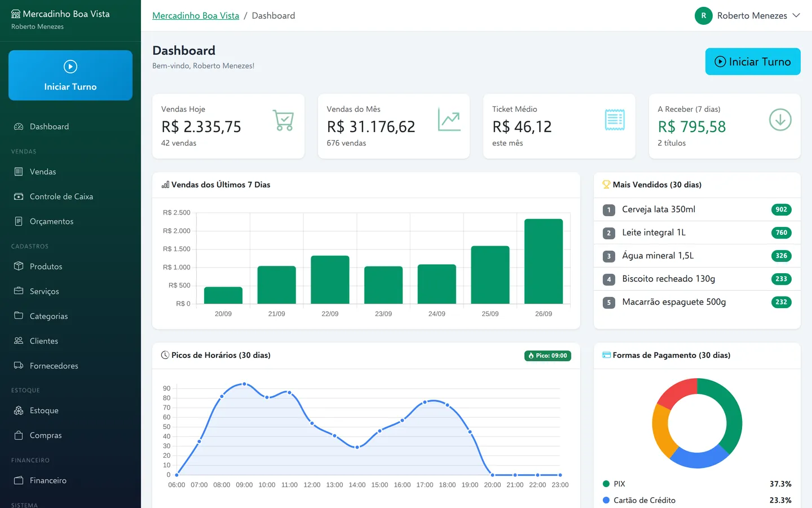Click the R$ 31.176,62 monthly sales value
Screen dimensions: 812x508
point(371,126)
